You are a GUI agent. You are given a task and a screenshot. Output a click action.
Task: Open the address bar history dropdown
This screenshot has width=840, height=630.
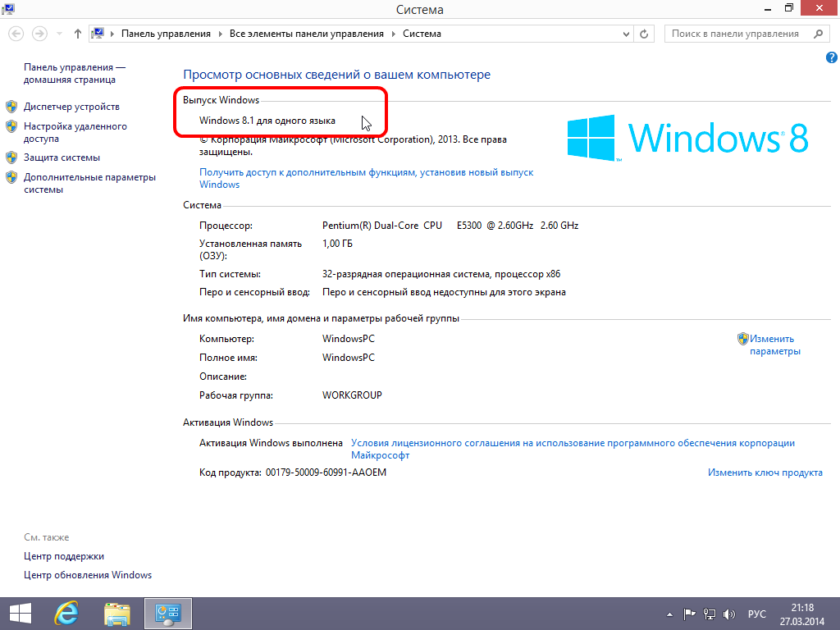(x=626, y=34)
